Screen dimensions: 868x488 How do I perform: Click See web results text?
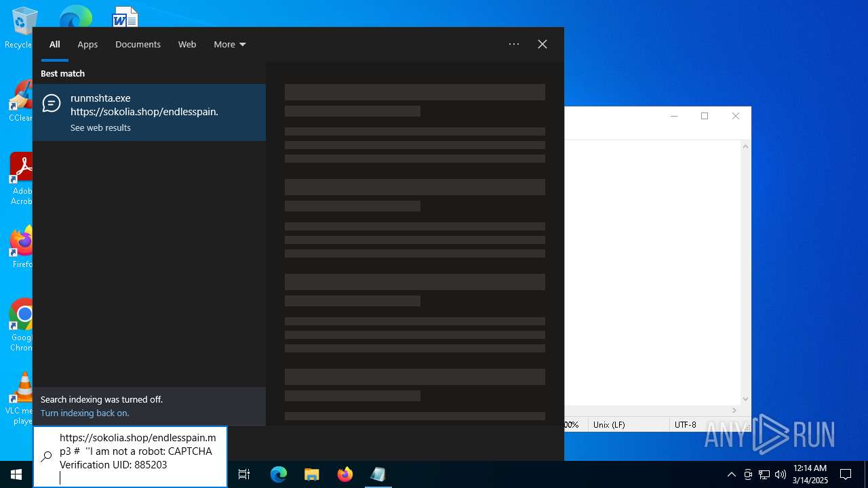click(100, 127)
